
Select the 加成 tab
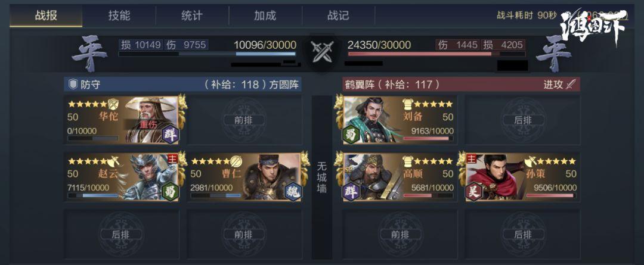click(265, 15)
